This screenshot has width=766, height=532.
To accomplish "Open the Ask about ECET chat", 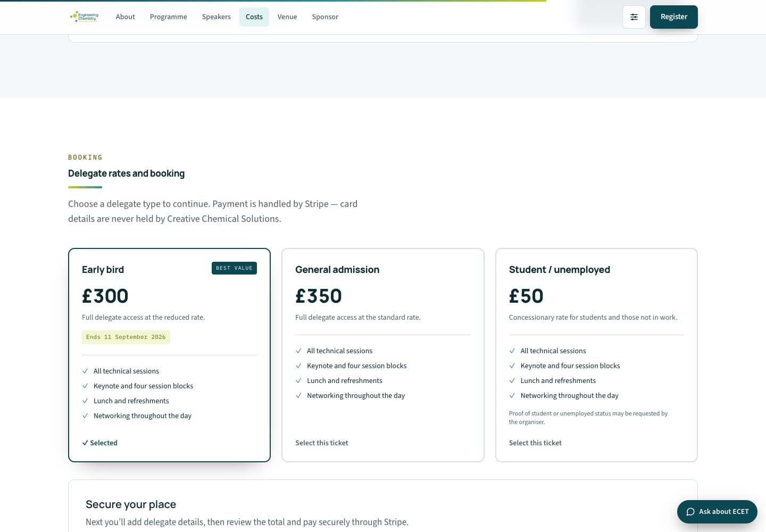I will [x=717, y=512].
